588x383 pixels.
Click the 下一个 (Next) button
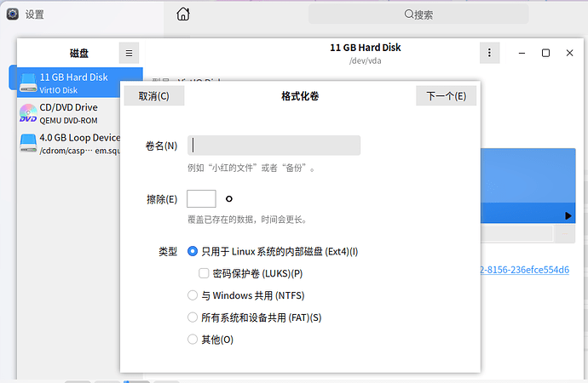446,95
